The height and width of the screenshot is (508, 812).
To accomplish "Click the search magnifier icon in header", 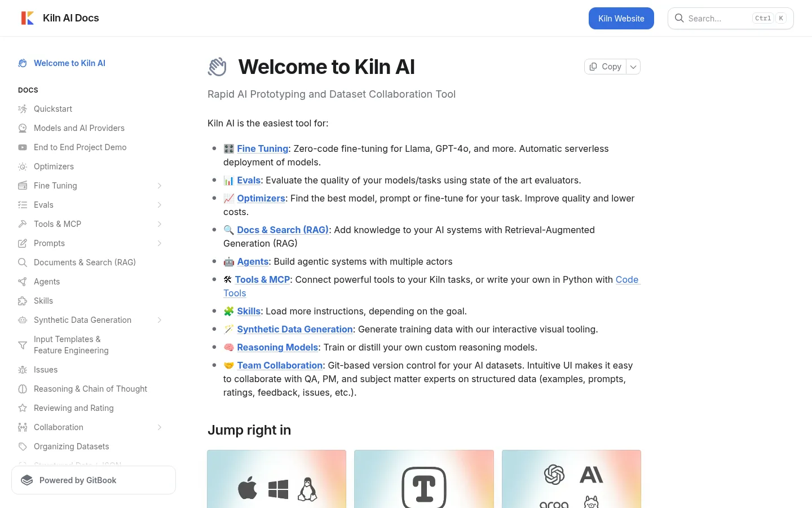I will pos(679,18).
